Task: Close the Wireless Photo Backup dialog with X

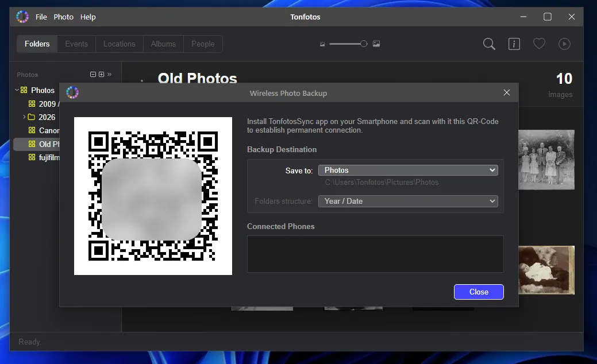Action: click(506, 92)
